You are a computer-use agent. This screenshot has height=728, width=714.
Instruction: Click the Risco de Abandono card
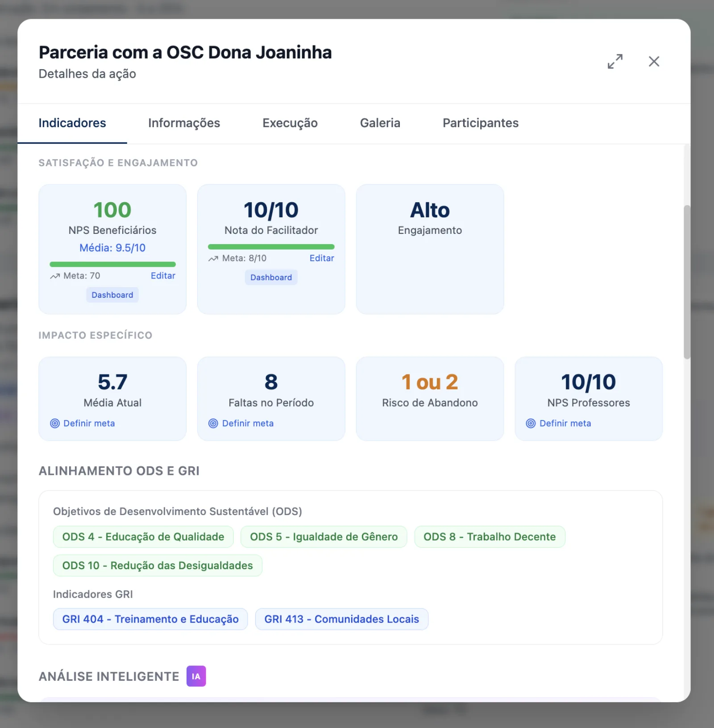(430, 399)
